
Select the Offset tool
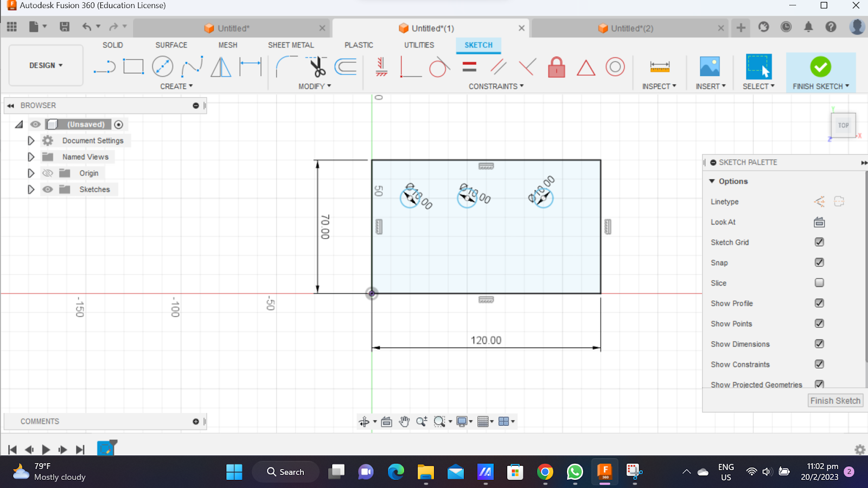(346, 67)
